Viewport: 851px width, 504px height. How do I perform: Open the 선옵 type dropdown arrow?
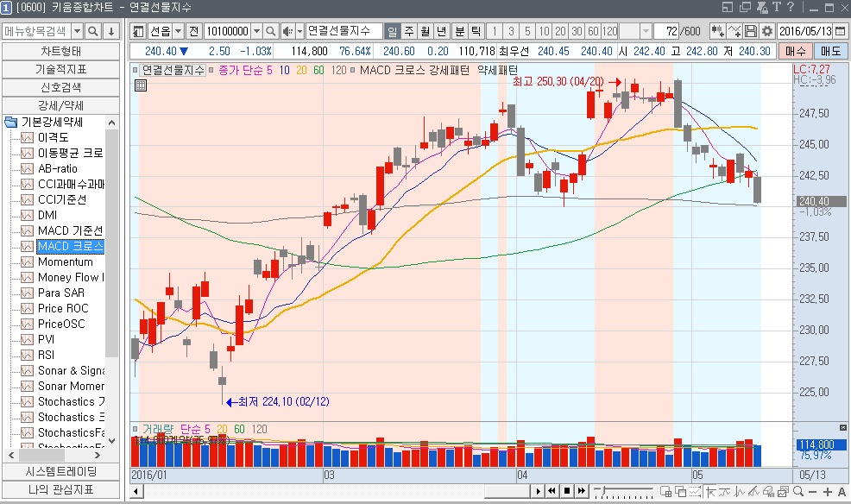click(x=178, y=31)
